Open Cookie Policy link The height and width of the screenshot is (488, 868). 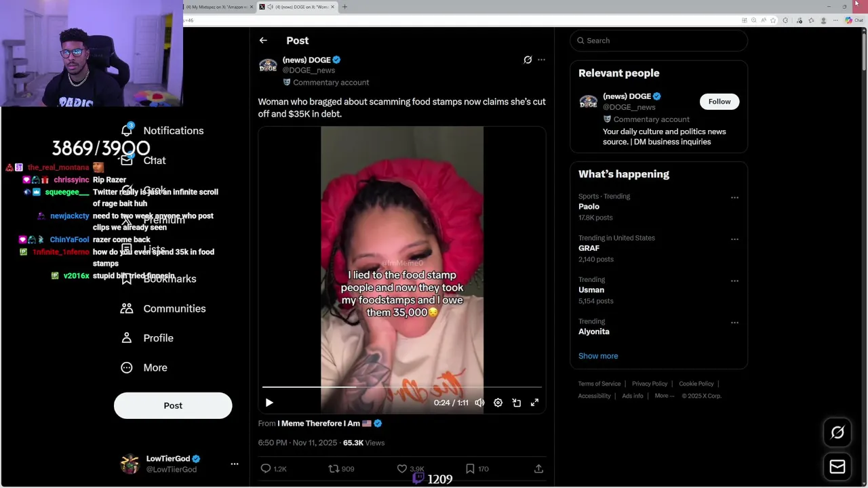[x=696, y=384]
